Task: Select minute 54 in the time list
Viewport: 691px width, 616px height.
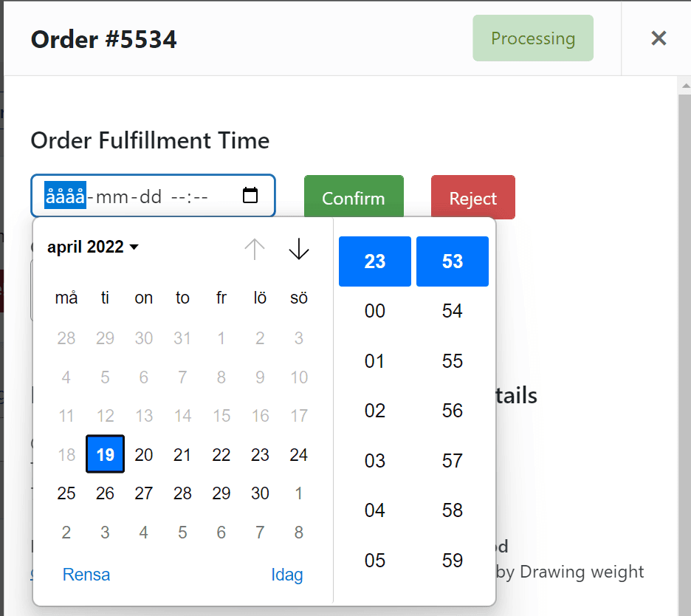Action: pyautogui.click(x=453, y=311)
